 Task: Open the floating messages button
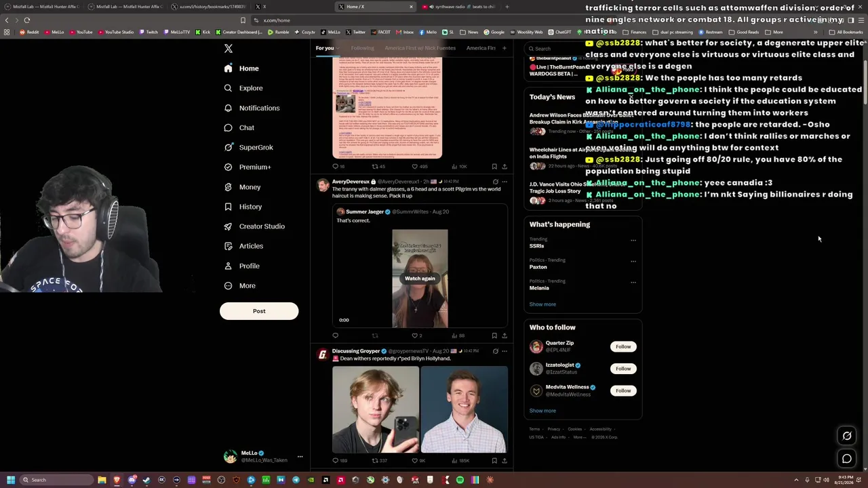coord(847,459)
